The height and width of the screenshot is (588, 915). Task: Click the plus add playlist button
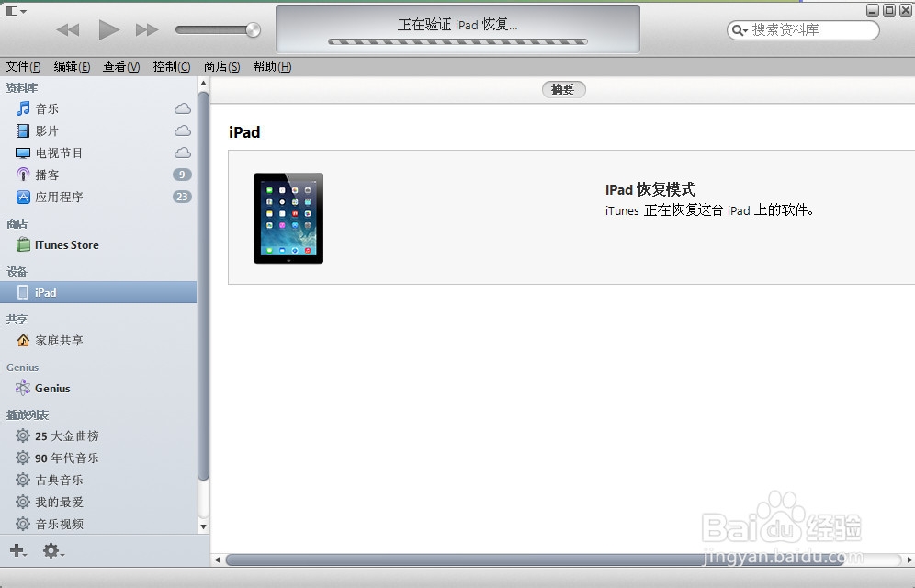point(17,550)
